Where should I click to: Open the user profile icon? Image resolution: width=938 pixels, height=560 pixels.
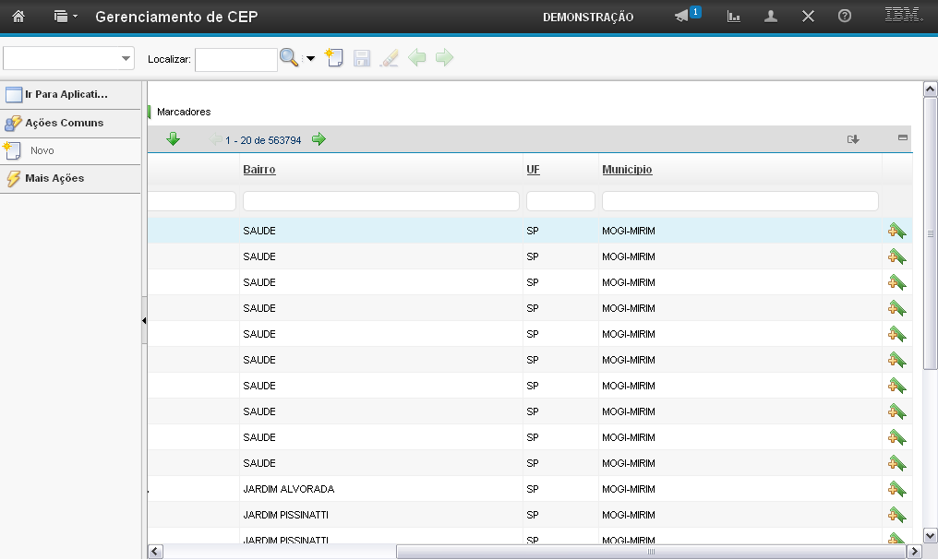pos(771,17)
